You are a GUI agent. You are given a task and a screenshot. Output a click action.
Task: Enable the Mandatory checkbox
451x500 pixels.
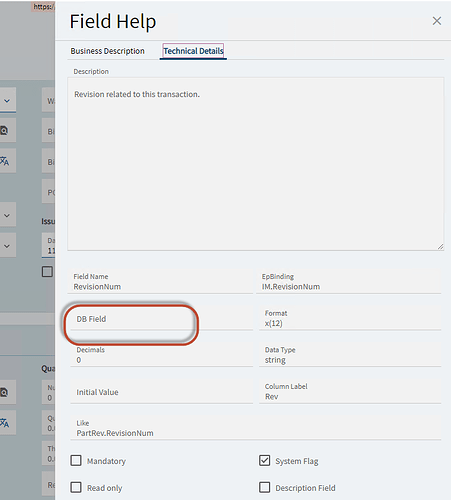tap(76, 461)
